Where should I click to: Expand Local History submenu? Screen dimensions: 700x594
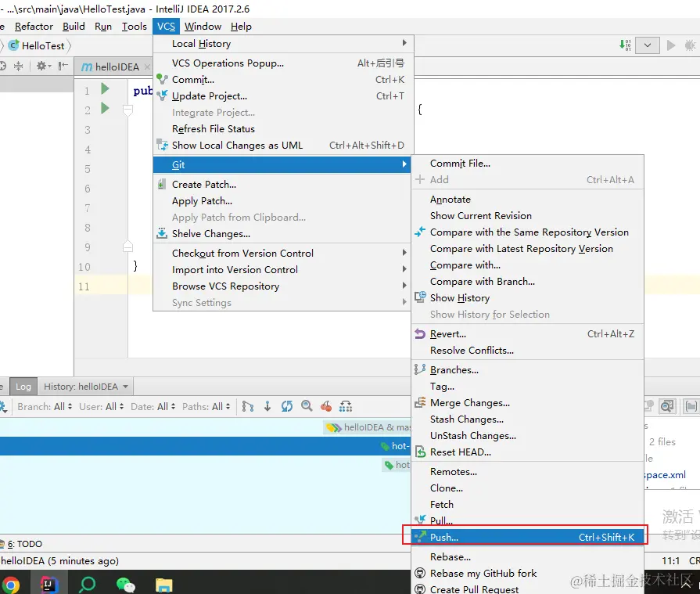(x=282, y=43)
